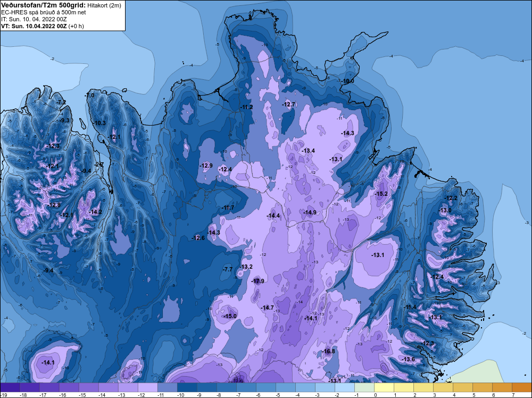Click the -13 legend color swatch
Screen dimensions: 532x398
(x=128, y=387)
